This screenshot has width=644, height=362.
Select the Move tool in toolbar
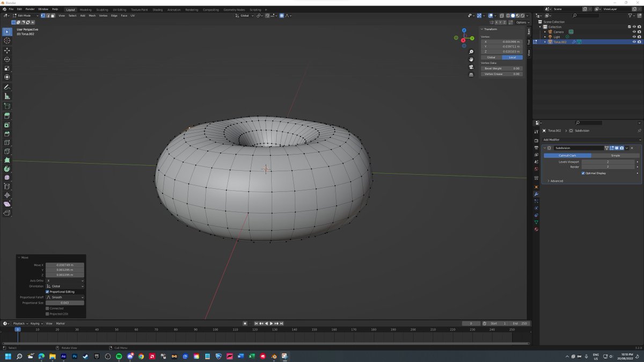pyautogui.click(x=7, y=50)
